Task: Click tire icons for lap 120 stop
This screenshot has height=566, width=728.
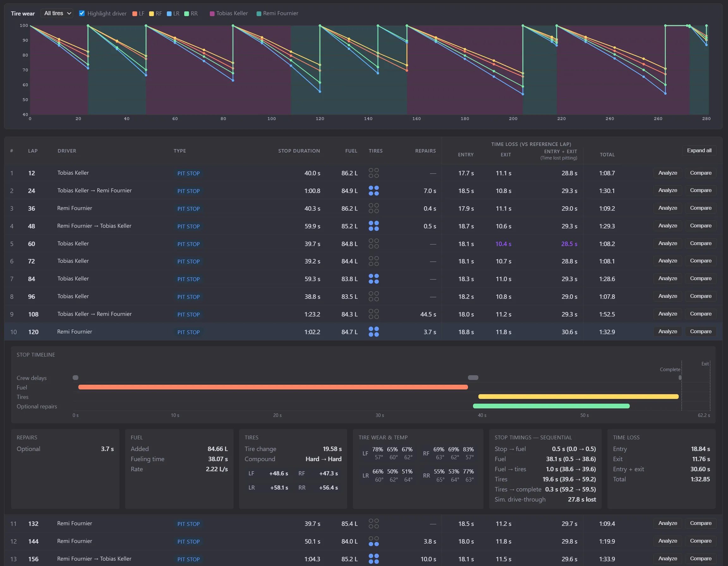Action: pyautogui.click(x=374, y=332)
